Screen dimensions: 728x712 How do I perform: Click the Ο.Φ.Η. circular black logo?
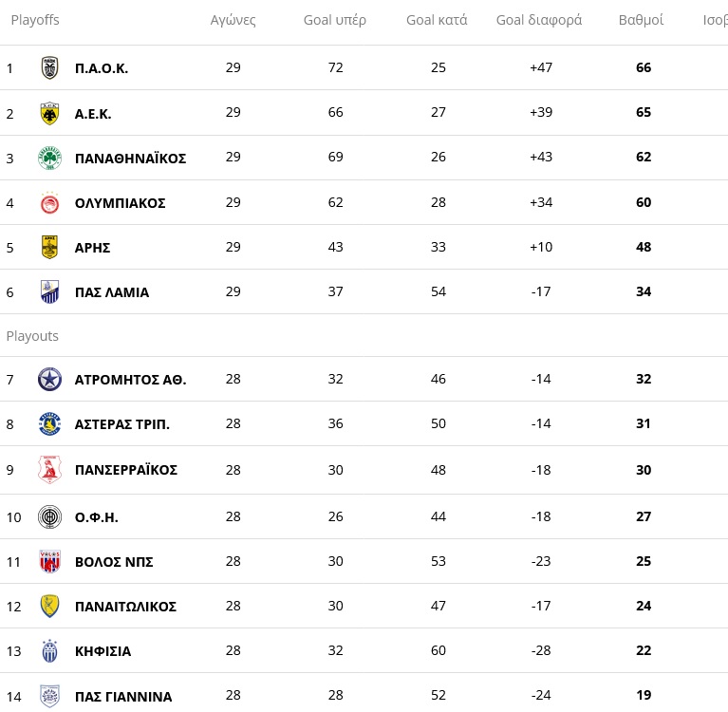[49, 516]
